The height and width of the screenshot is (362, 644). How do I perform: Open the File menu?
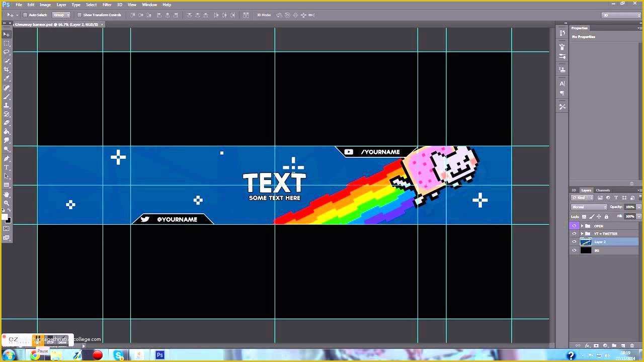19,5
